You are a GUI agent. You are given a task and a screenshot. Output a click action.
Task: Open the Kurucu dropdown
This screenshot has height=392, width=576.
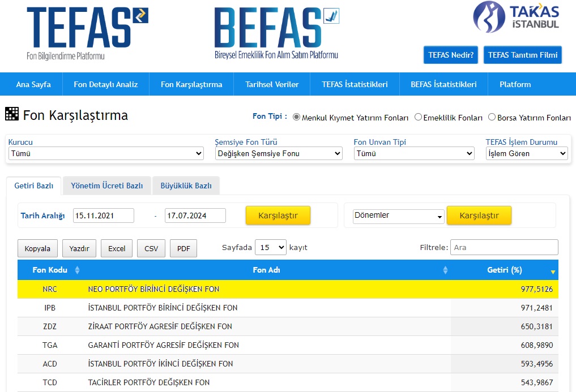click(106, 153)
